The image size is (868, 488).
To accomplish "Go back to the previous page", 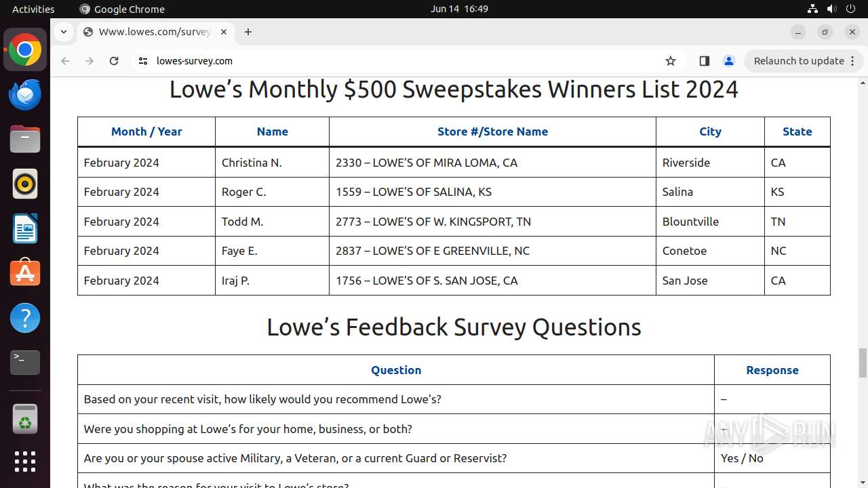I will pyautogui.click(x=65, y=61).
